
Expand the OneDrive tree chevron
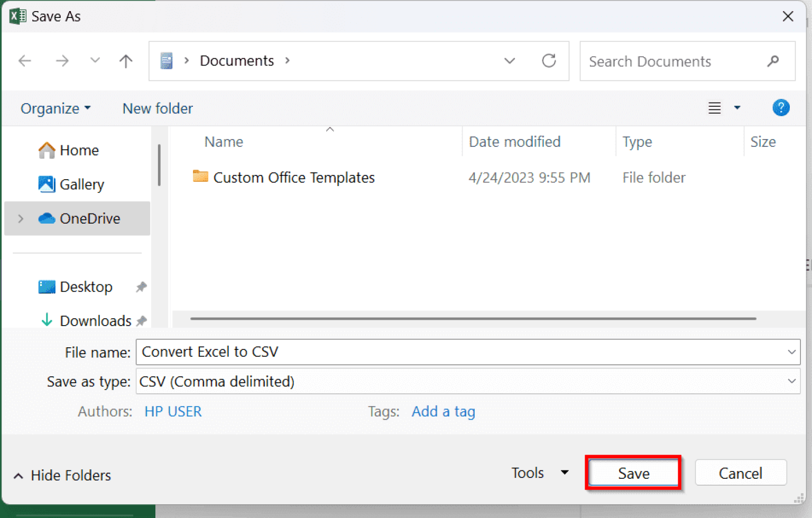click(20, 218)
